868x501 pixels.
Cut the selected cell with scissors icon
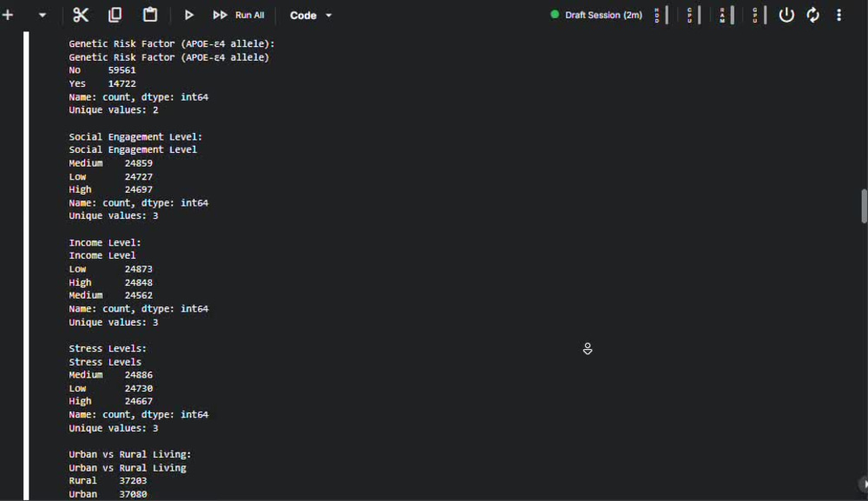click(x=81, y=15)
